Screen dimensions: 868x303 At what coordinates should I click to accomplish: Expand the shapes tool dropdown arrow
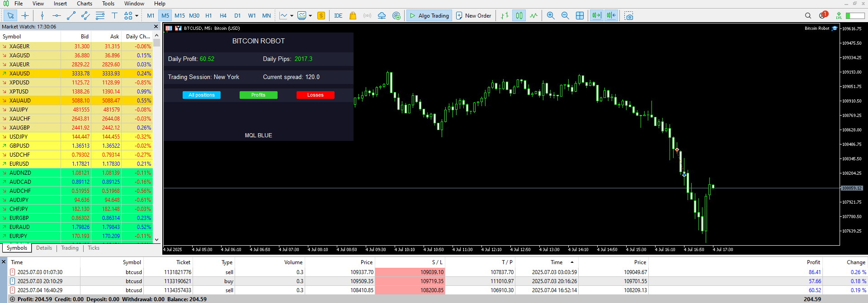point(137,16)
